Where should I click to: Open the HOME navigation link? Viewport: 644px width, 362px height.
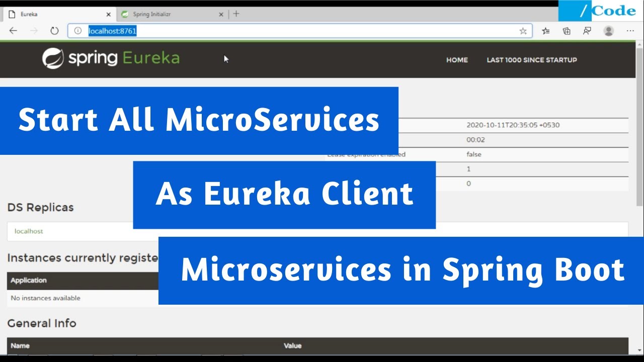pos(457,60)
